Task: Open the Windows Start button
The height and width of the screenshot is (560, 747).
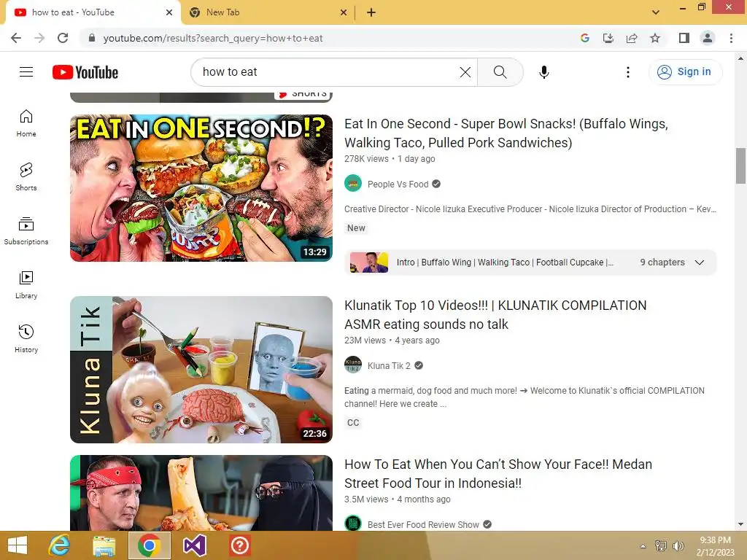Action: 18,545
